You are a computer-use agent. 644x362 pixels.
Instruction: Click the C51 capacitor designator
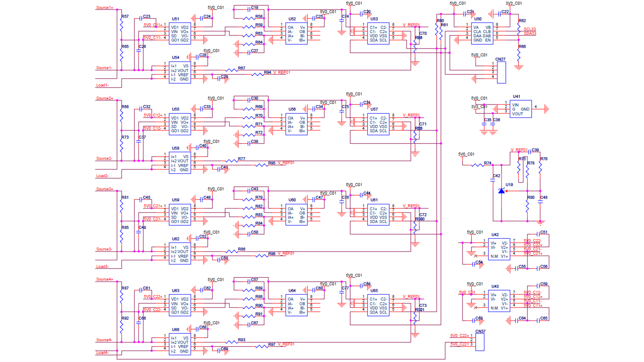(x=544, y=232)
